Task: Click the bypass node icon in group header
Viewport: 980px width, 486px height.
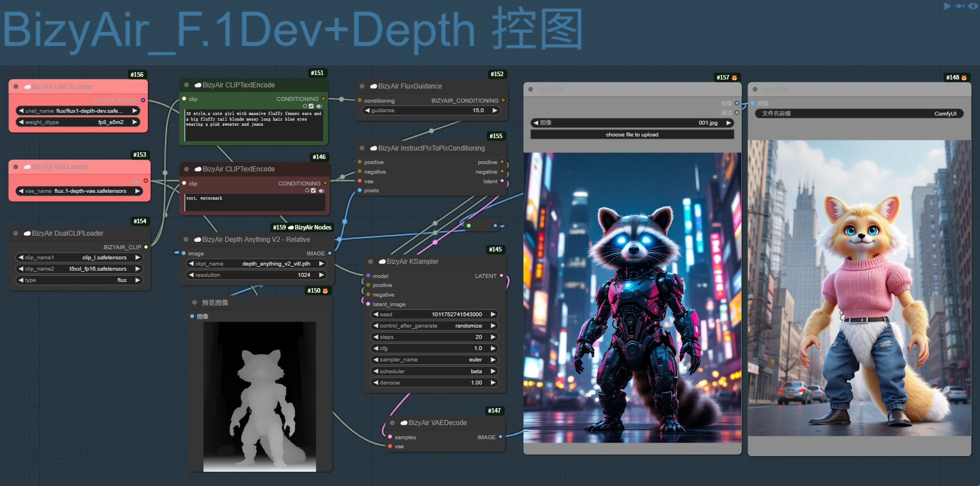Action: click(x=960, y=6)
